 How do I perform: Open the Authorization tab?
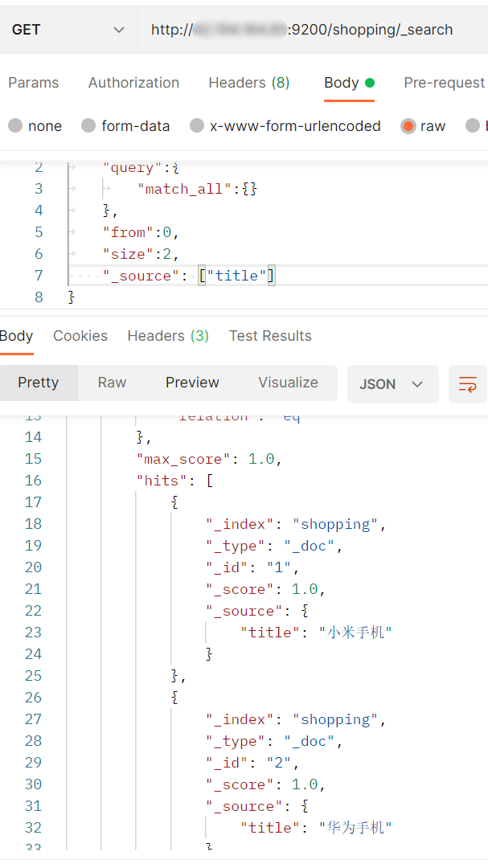pos(133,83)
